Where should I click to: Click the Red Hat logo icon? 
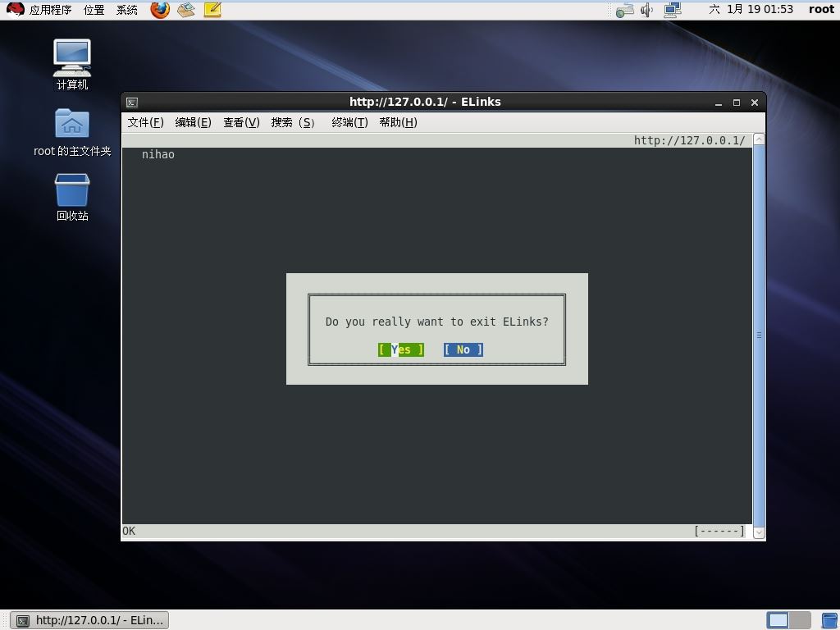15,10
